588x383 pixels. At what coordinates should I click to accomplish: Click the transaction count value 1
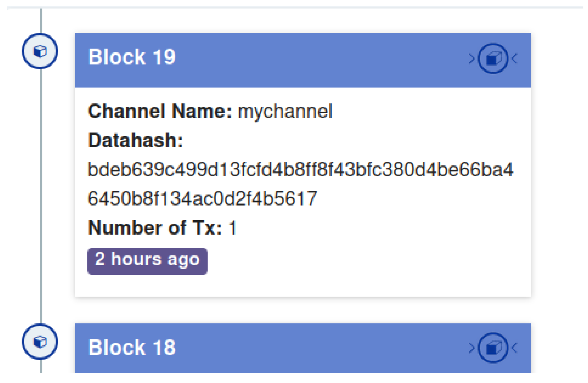pos(232,228)
